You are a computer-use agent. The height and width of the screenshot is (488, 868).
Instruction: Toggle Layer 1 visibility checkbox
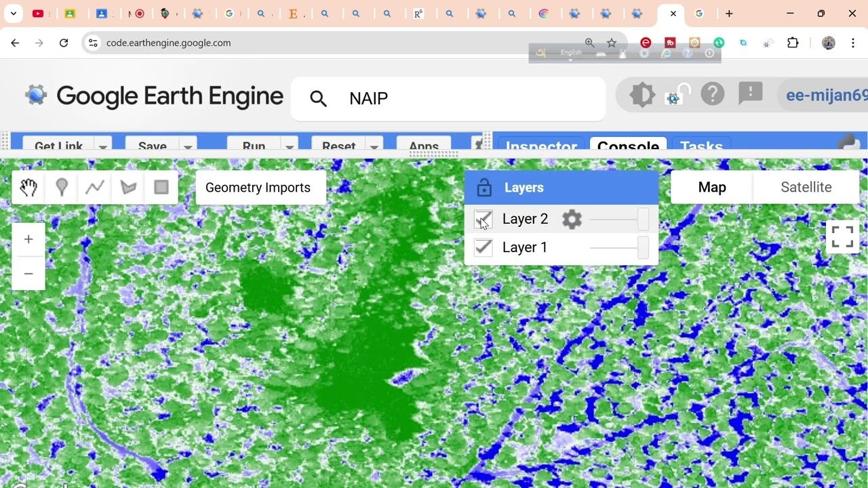click(x=483, y=247)
